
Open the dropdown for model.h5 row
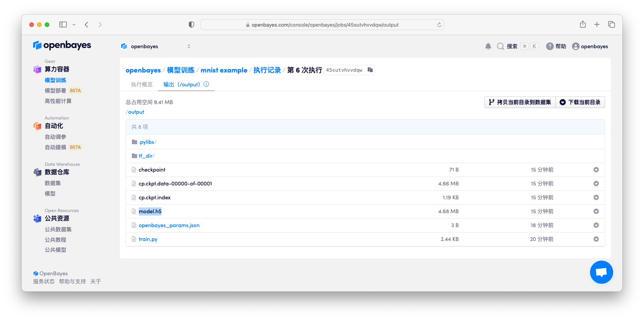click(596, 211)
